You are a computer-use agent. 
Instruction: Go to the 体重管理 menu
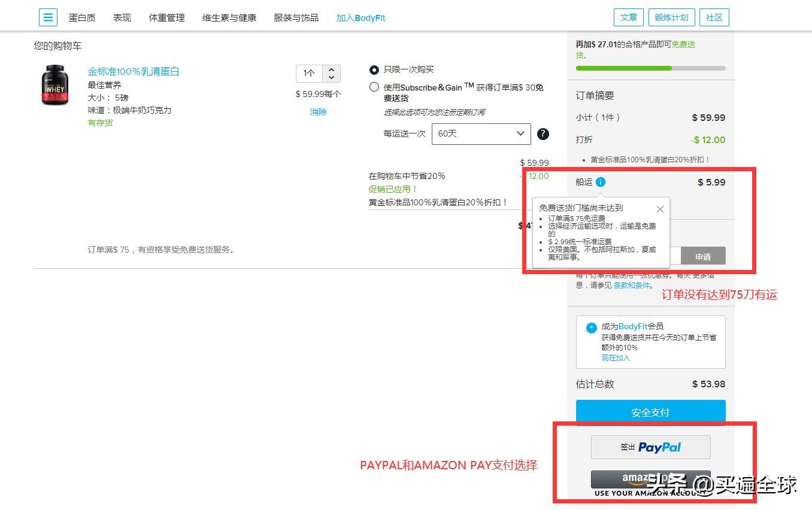[166, 18]
